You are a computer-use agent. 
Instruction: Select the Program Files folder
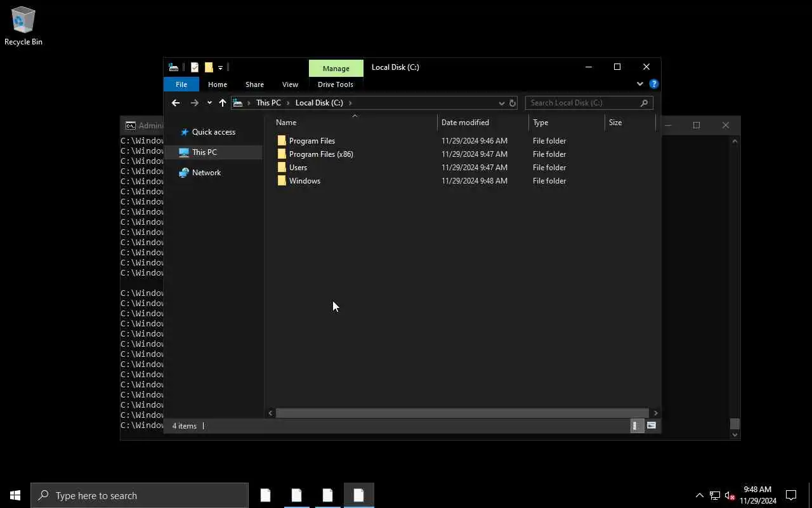pos(312,141)
